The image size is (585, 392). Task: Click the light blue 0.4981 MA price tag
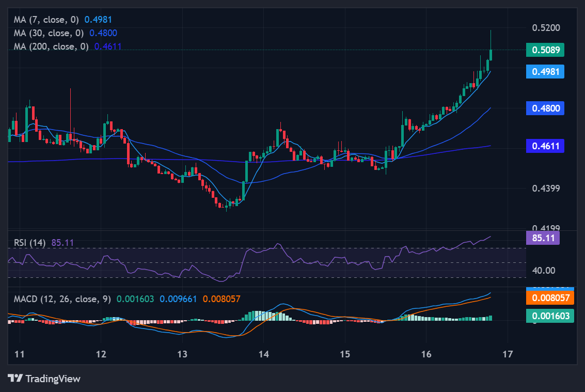point(545,71)
